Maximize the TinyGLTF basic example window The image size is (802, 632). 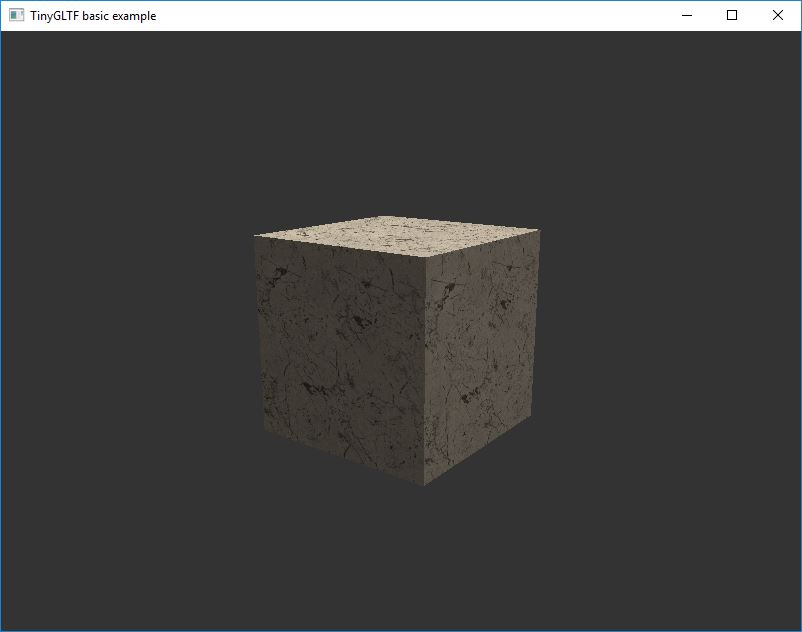[x=732, y=15]
